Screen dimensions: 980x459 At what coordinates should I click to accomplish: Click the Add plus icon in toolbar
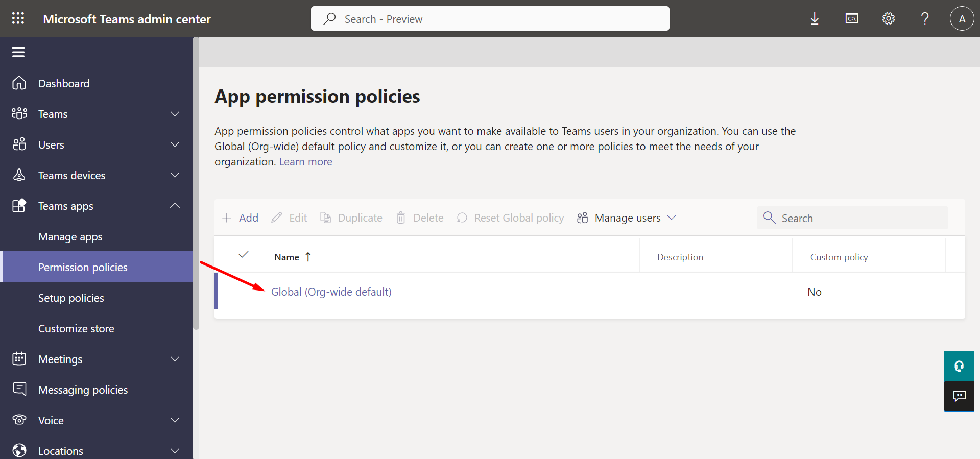tap(227, 218)
